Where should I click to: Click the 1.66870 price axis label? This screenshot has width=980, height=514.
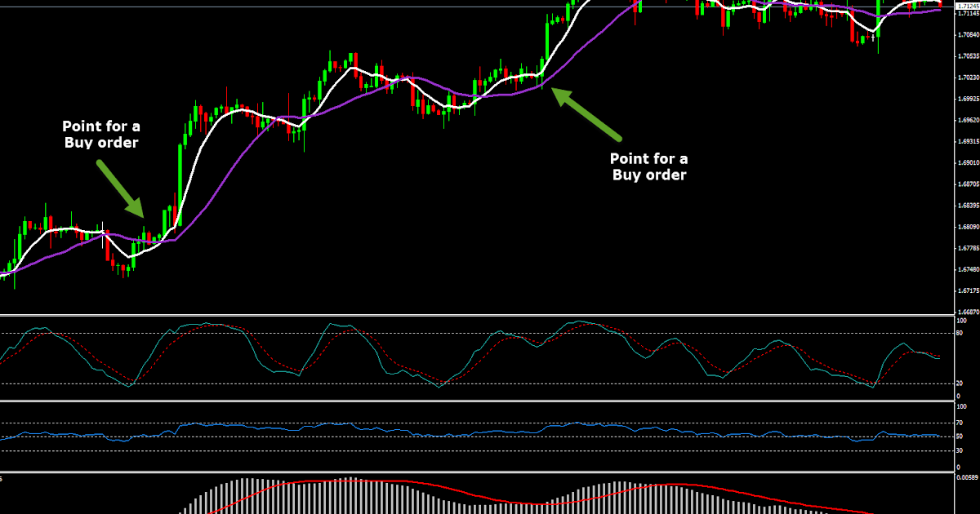click(969, 312)
